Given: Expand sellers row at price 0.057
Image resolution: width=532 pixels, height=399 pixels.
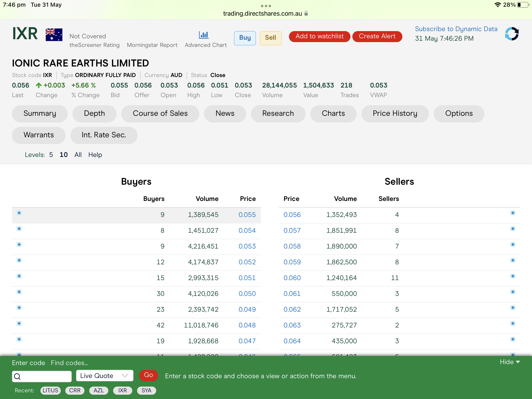Looking at the screenshot, I should click(513, 229).
